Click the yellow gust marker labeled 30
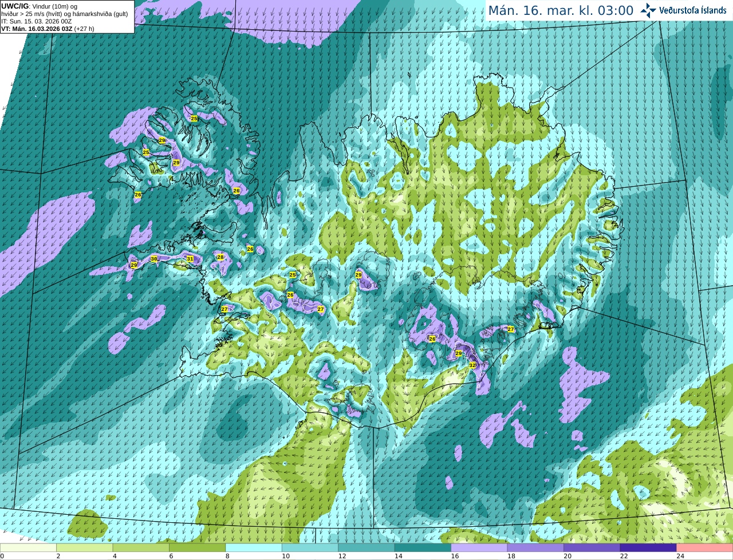The width and height of the screenshot is (733, 560). tap(153, 259)
